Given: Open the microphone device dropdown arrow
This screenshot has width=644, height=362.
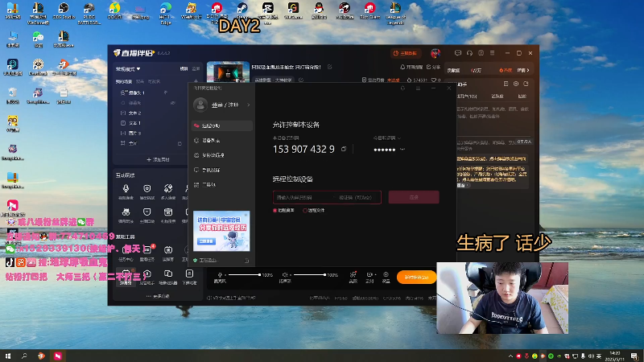Looking at the screenshot, I should point(225,275).
